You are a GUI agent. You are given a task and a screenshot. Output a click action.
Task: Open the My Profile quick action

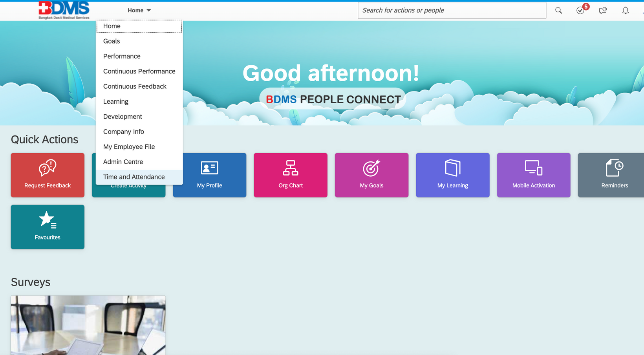pos(209,175)
